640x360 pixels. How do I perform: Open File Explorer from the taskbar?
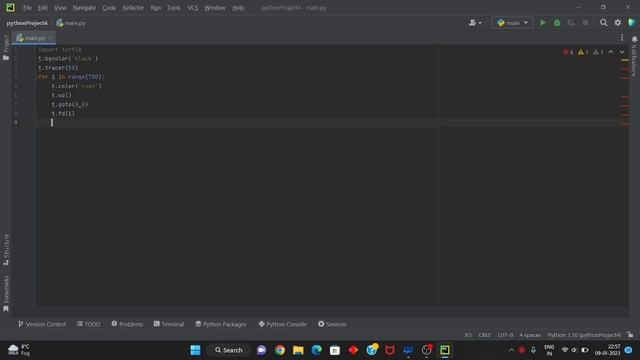(x=298, y=350)
